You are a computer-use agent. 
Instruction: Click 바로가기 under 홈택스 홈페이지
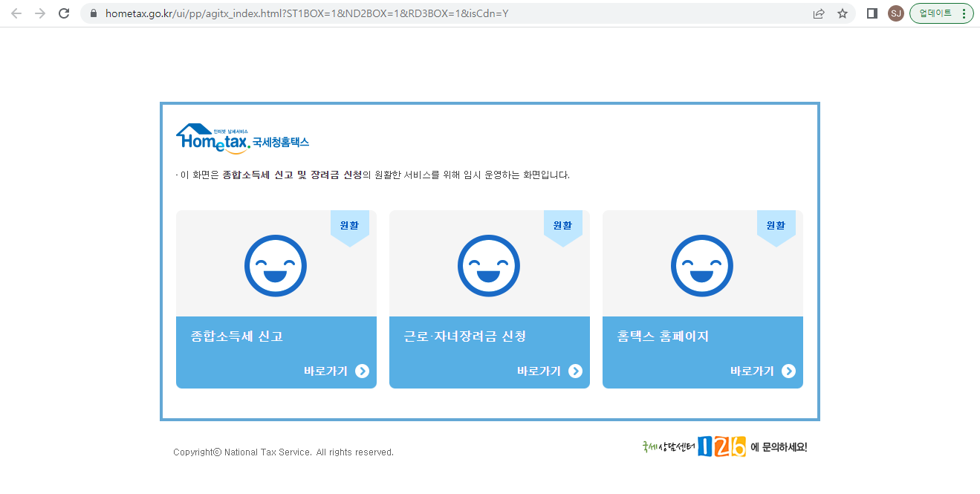[x=763, y=371]
